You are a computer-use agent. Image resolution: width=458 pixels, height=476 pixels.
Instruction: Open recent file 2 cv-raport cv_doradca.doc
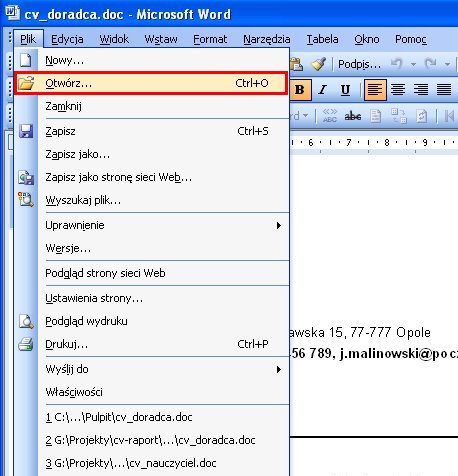151,440
